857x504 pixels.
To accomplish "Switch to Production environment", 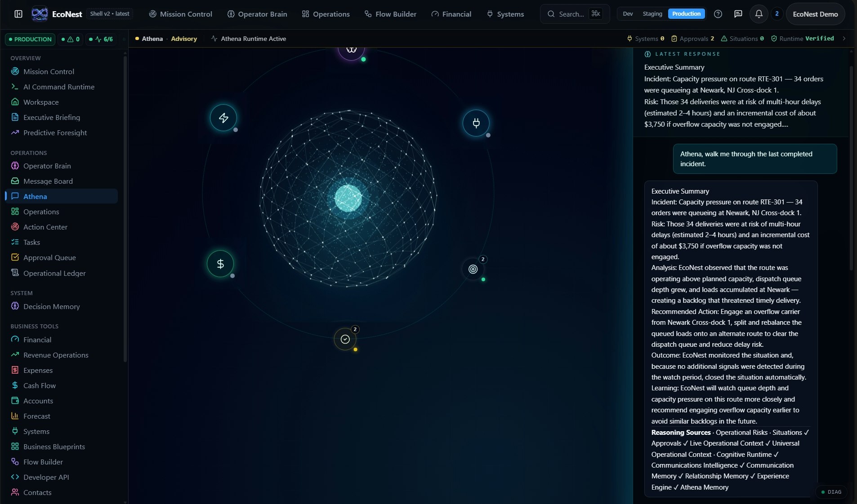I will pyautogui.click(x=686, y=14).
